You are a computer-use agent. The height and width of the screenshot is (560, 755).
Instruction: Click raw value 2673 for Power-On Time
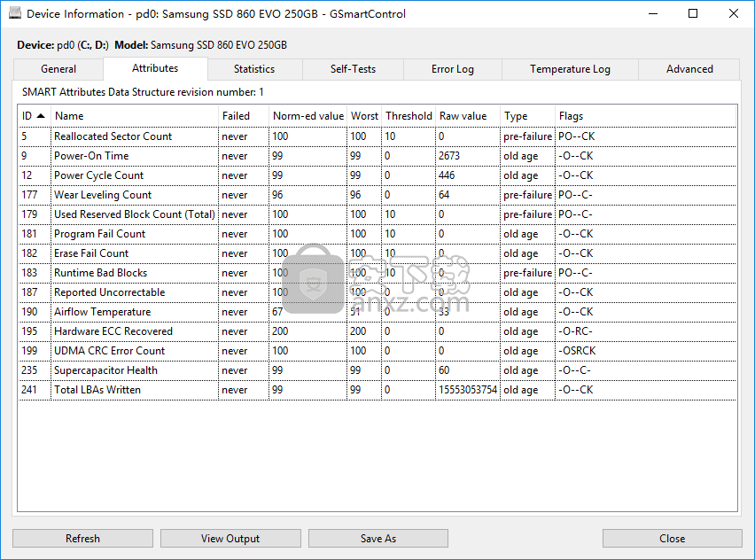point(449,156)
